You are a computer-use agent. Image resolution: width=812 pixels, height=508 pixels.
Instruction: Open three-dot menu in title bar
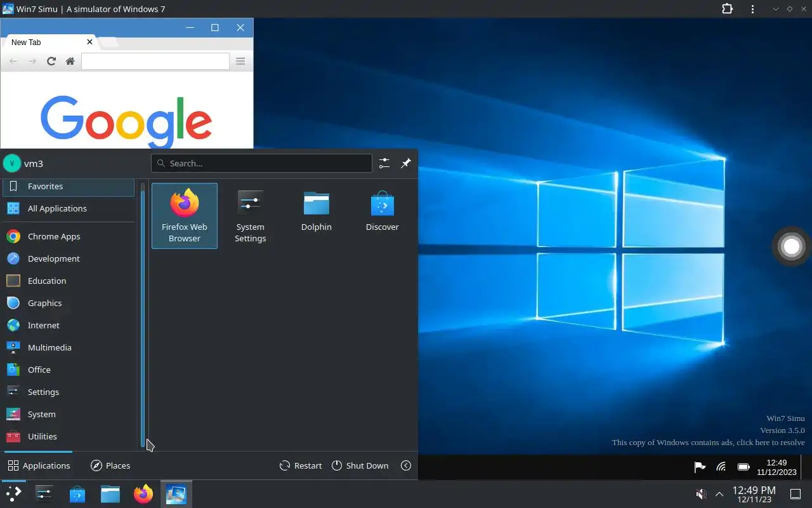752,9
